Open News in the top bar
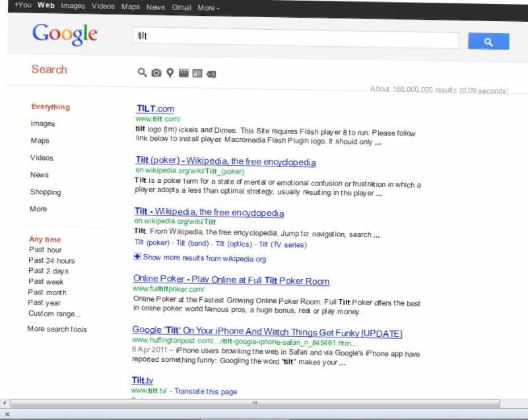This screenshot has height=420, width=528. [x=156, y=7]
